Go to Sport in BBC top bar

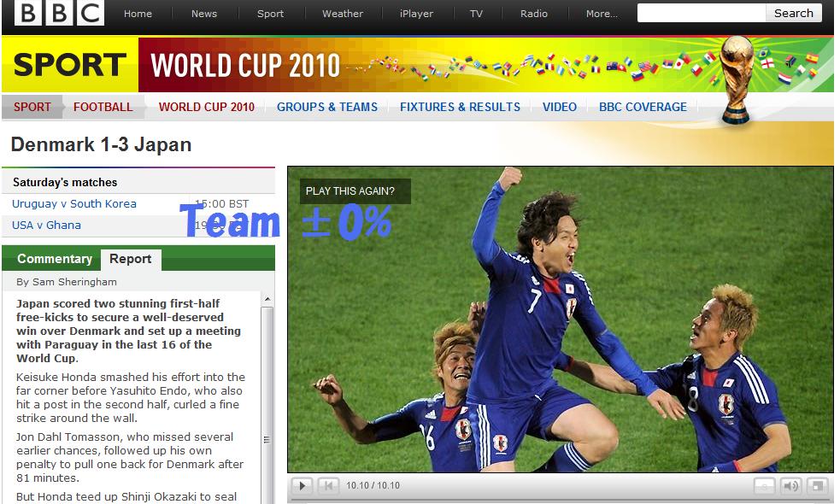coord(270,14)
